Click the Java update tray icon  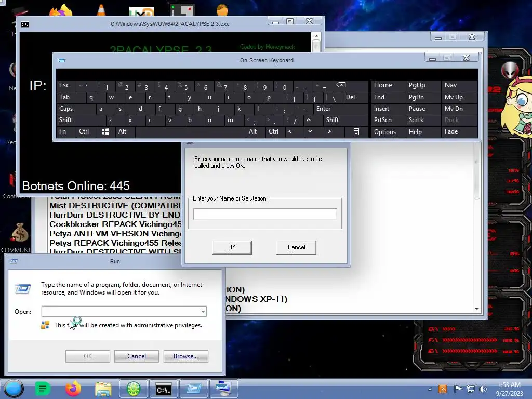click(443, 389)
